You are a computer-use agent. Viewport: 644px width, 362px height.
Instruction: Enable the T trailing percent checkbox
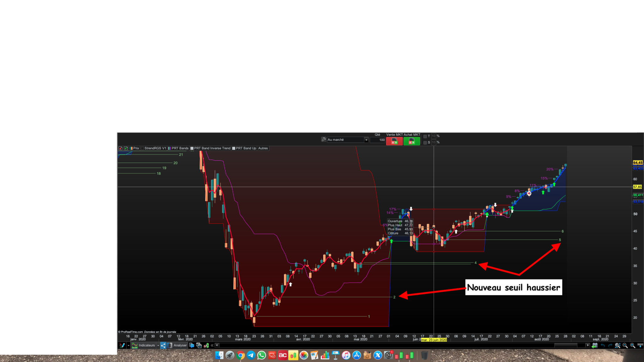pyautogui.click(x=425, y=136)
